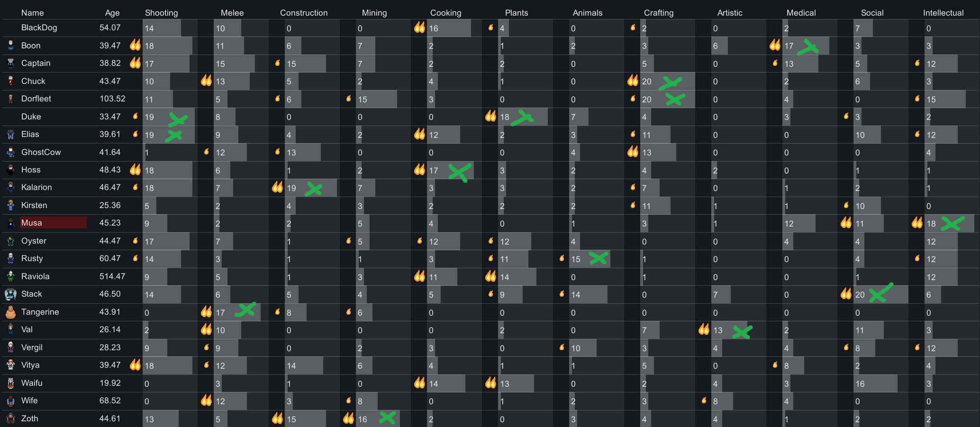Click double flame beside Raviola's Cooking 11
This screenshot has width=980, height=427.
(x=419, y=276)
